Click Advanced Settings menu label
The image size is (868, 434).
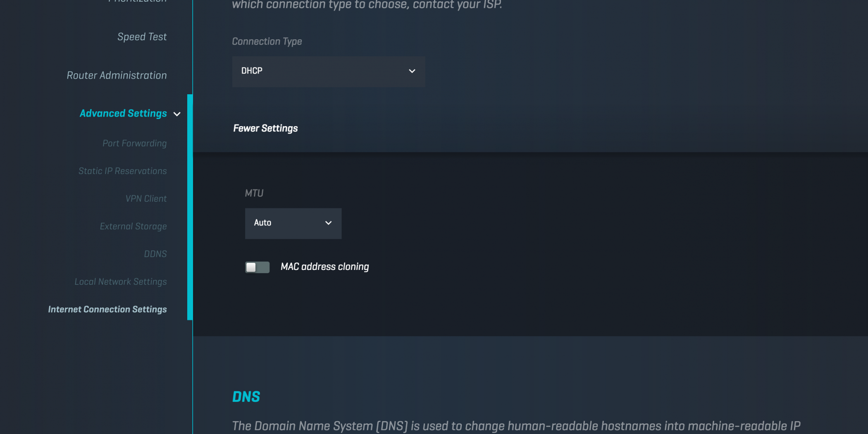[123, 114]
